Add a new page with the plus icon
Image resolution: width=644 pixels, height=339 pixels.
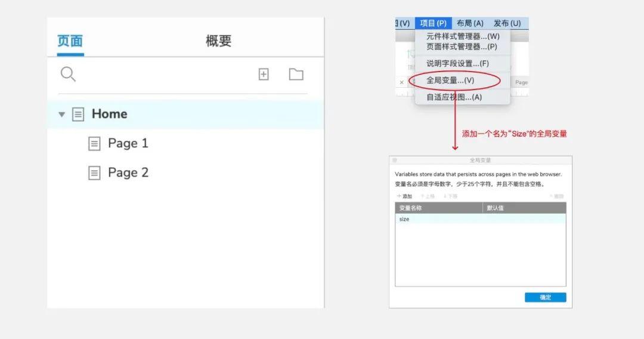click(264, 75)
